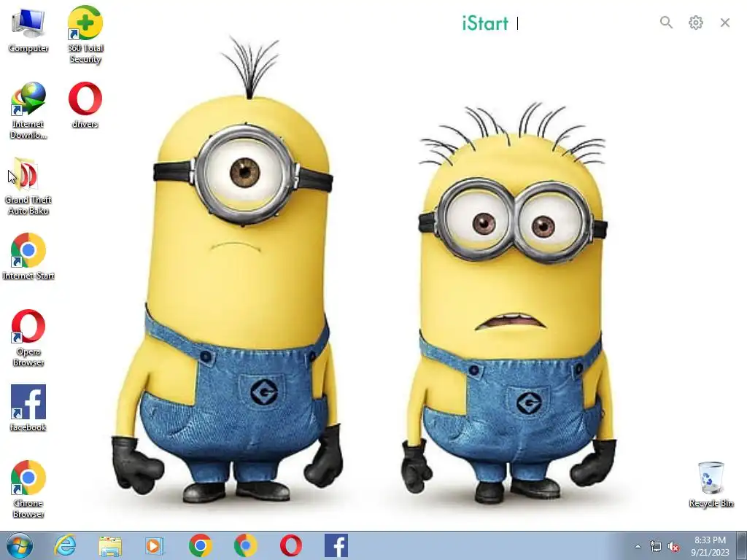The width and height of the screenshot is (747, 560).
Task: Open iStart settings gear
Action: (x=695, y=23)
